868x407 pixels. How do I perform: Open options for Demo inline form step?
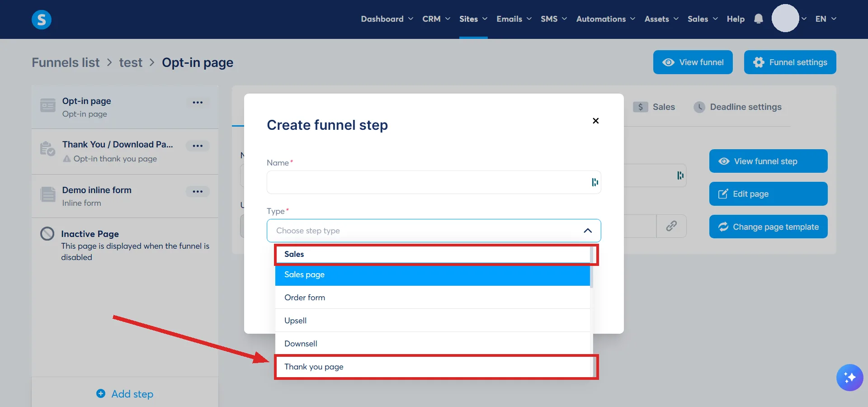[x=198, y=191]
